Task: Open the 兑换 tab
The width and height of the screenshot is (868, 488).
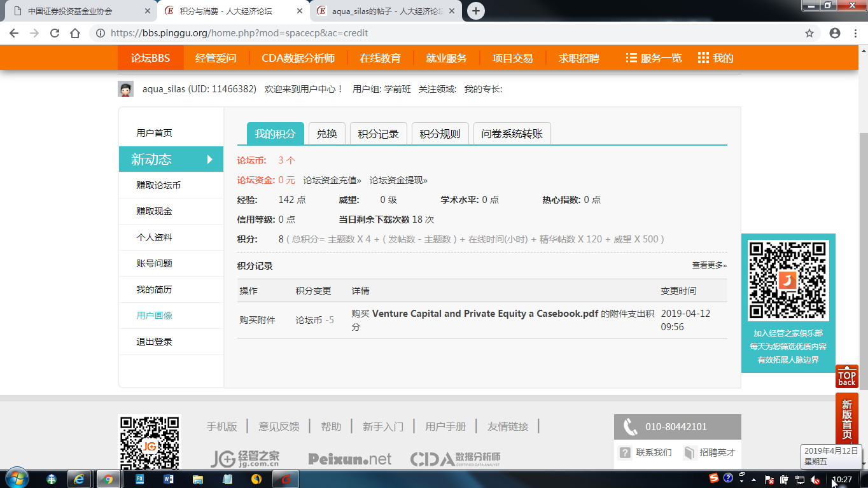Action: coord(326,134)
